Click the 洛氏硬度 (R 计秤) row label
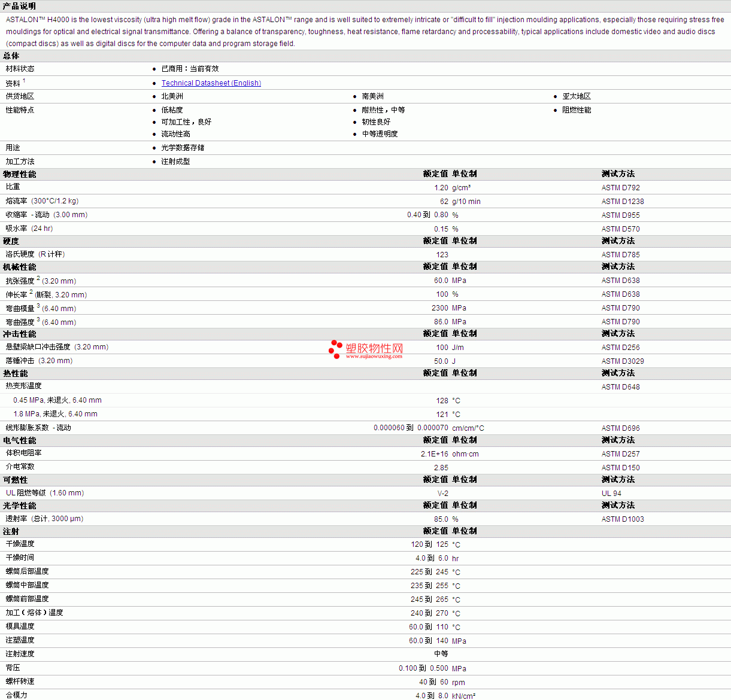Screen dimensions: 731x700 (35, 254)
